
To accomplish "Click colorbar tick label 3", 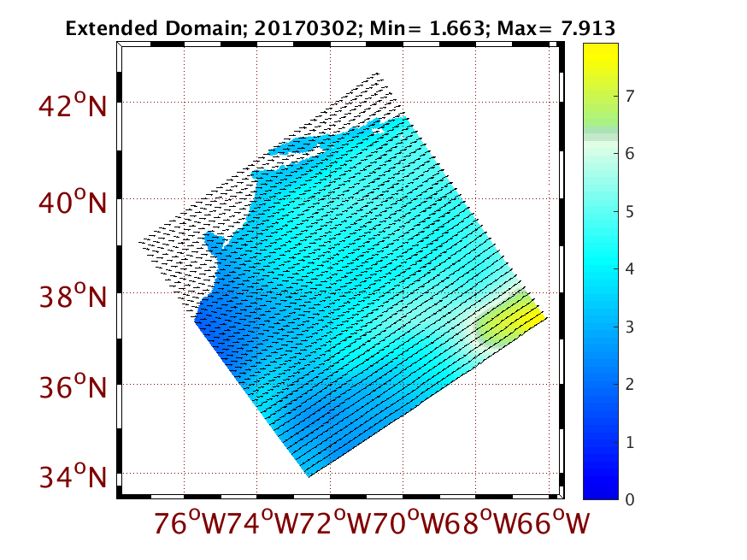I will click(630, 327).
